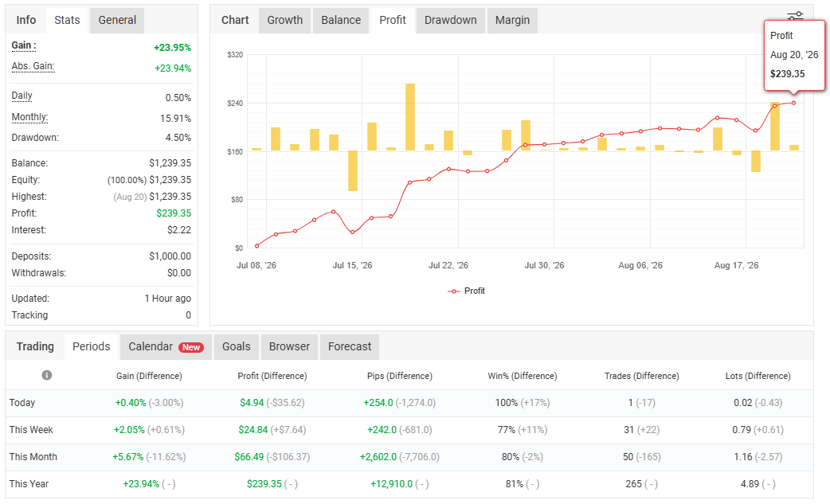
Task: Click the +2,602.0 This Month pips cell
Action: click(378, 457)
